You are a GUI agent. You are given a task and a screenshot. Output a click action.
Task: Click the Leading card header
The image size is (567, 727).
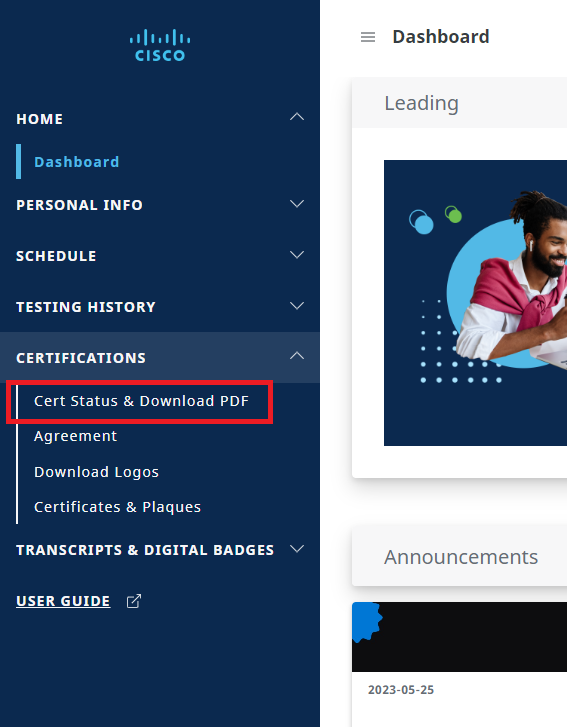459,103
